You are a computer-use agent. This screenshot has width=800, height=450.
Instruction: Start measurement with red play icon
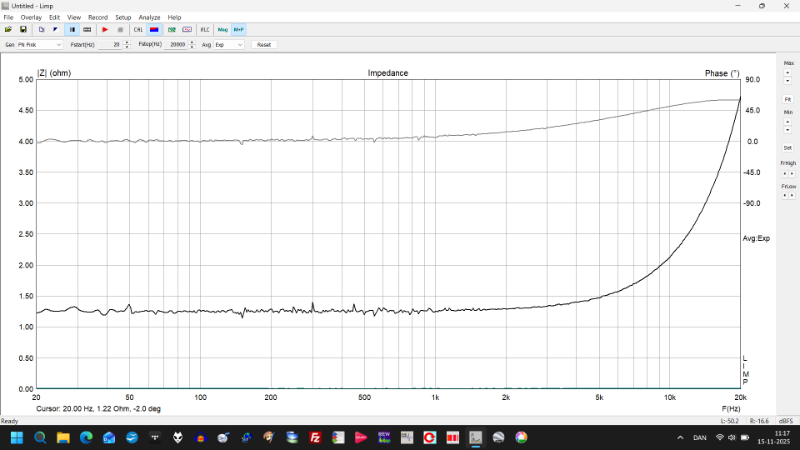pyautogui.click(x=104, y=30)
